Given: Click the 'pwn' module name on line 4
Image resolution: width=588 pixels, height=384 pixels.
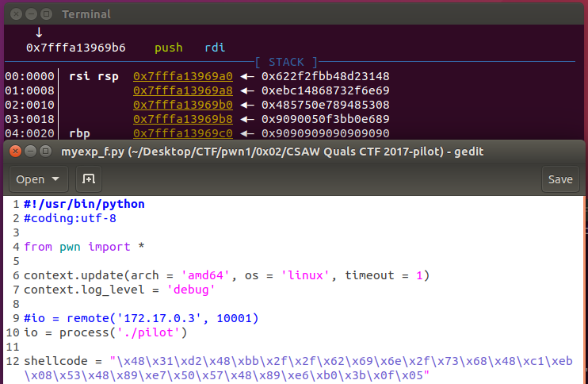Looking at the screenshot, I should pos(70,248).
